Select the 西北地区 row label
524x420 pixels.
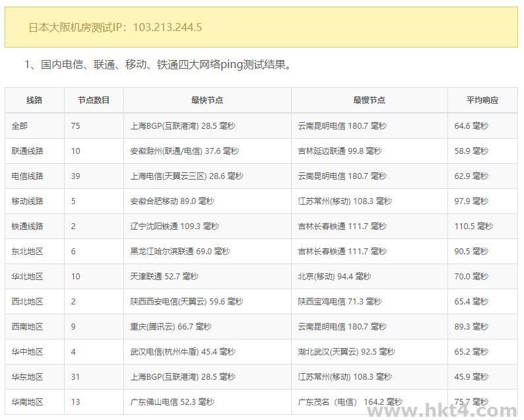point(28,301)
